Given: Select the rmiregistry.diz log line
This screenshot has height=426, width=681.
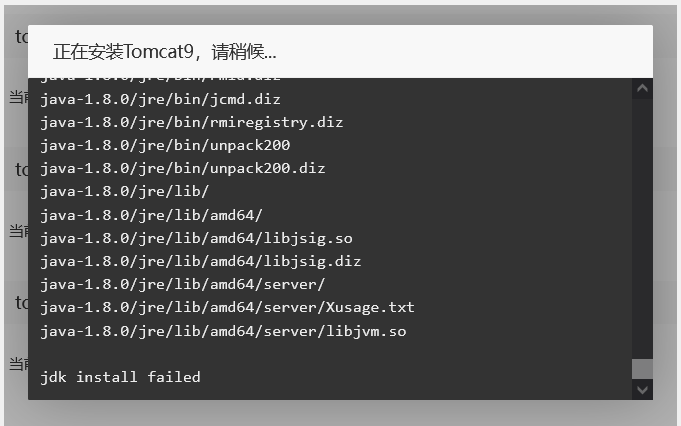Looking at the screenshot, I should pyautogui.click(x=192, y=122).
